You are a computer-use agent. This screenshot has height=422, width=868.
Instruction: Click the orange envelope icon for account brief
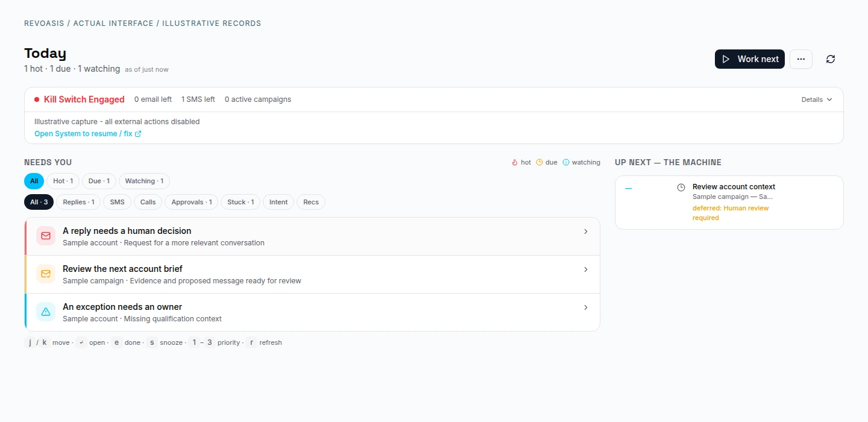point(46,274)
